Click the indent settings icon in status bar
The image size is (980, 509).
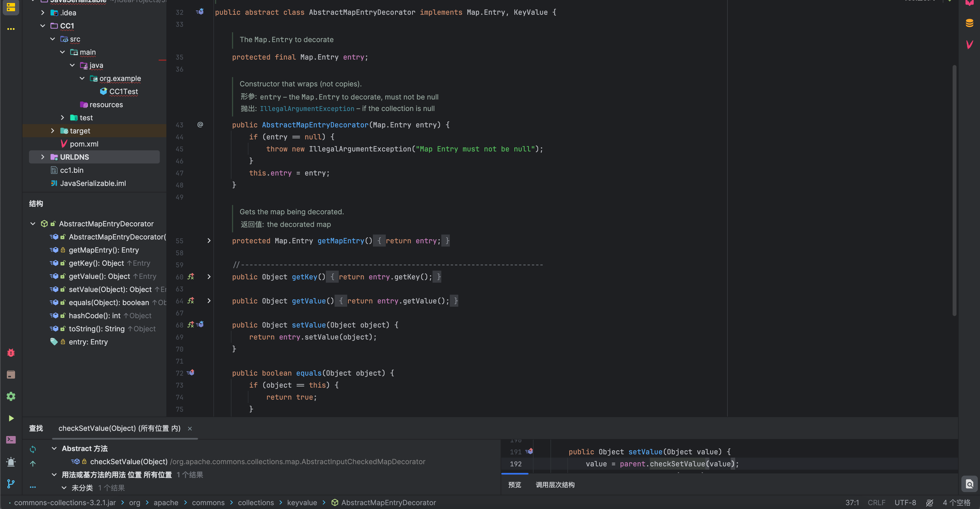point(929,502)
